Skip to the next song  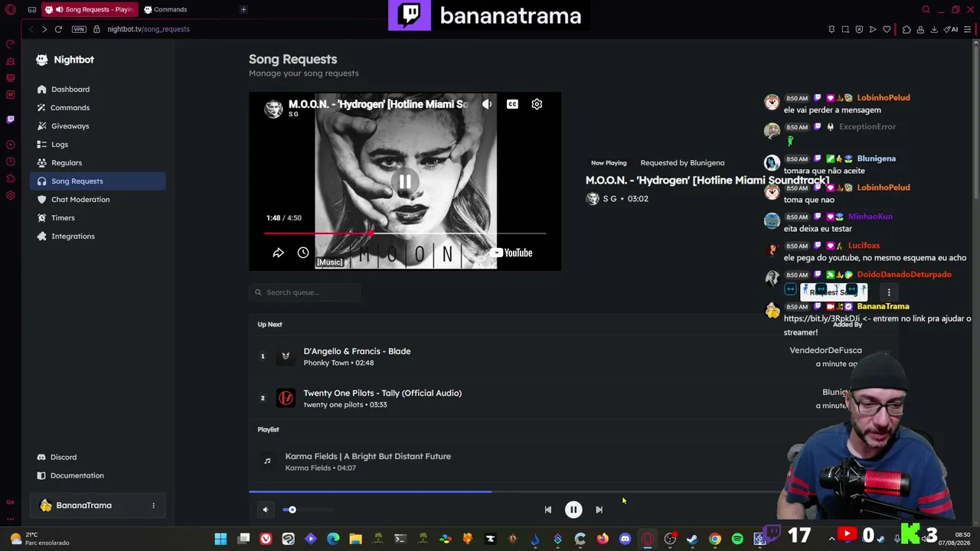click(x=599, y=510)
